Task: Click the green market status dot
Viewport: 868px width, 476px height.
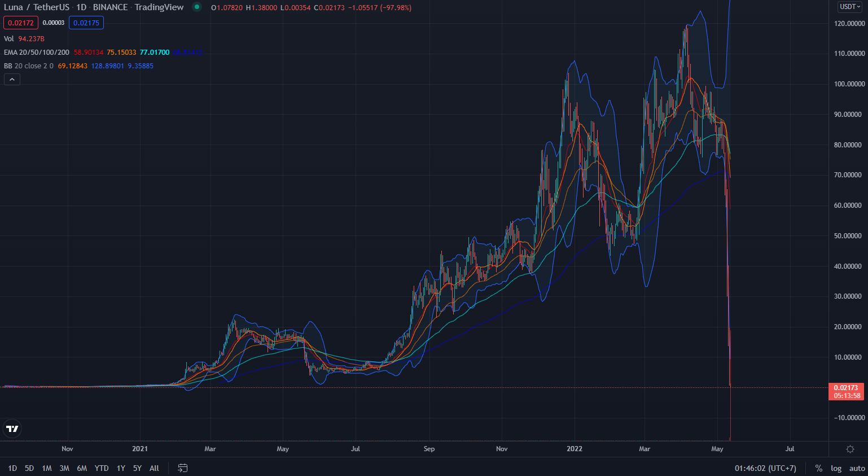Action: pyautogui.click(x=197, y=7)
